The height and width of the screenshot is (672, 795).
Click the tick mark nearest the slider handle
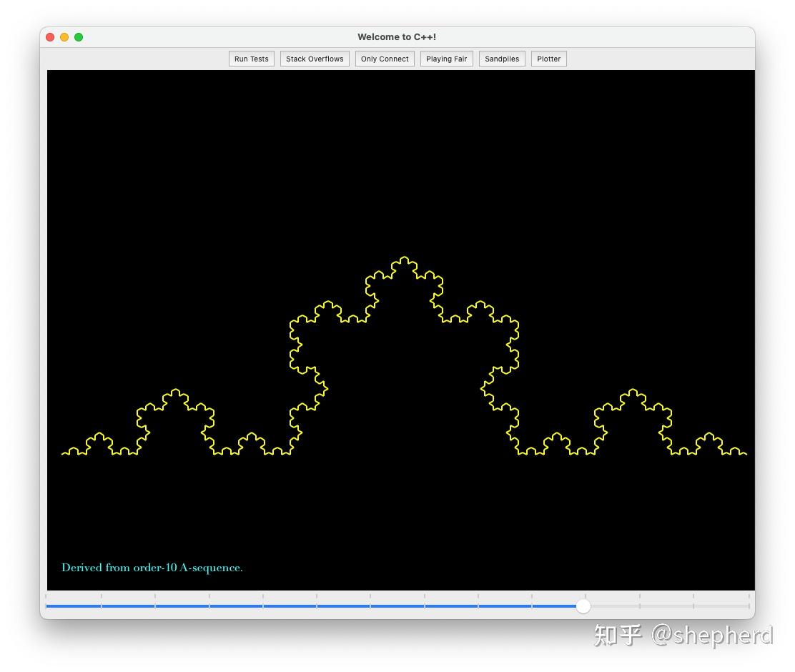(586, 596)
